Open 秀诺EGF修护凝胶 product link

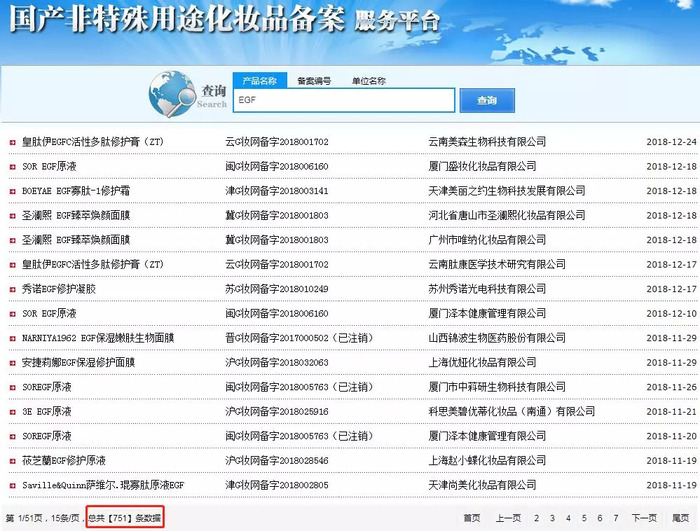click(x=59, y=289)
